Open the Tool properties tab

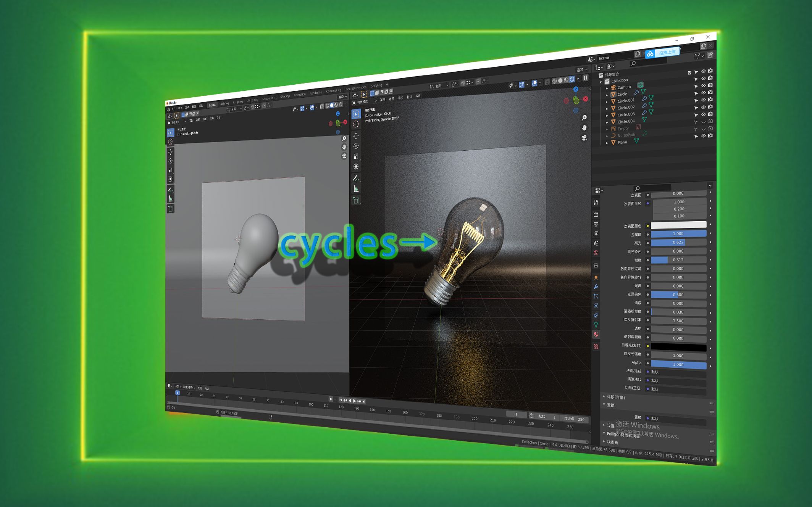pos(596,203)
